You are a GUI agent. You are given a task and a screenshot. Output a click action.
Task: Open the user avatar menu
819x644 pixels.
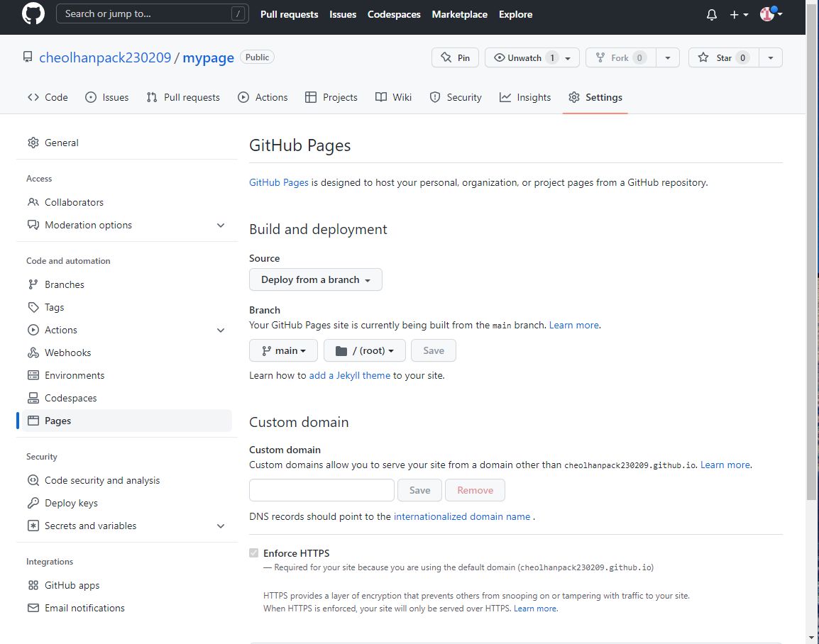(771, 14)
